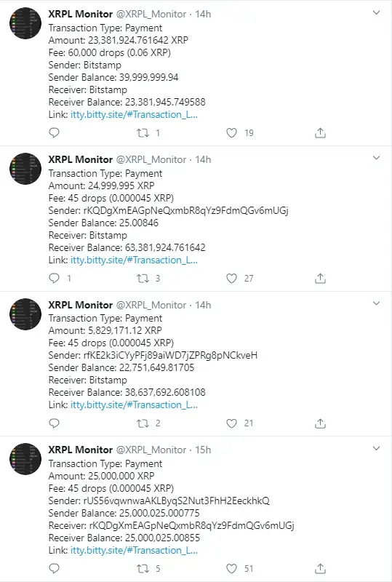Expand options chevron on the 15h tweet
The image size is (392, 582).
[377, 448]
